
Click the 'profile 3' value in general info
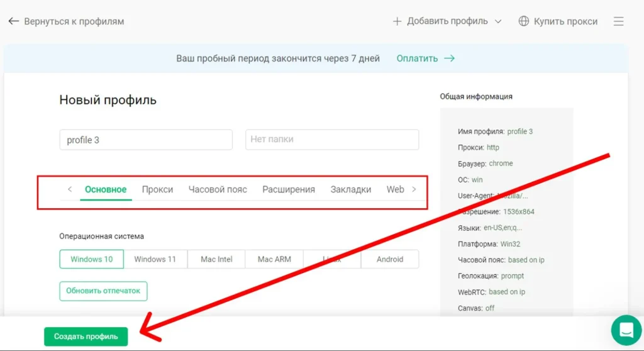(x=519, y=131)
